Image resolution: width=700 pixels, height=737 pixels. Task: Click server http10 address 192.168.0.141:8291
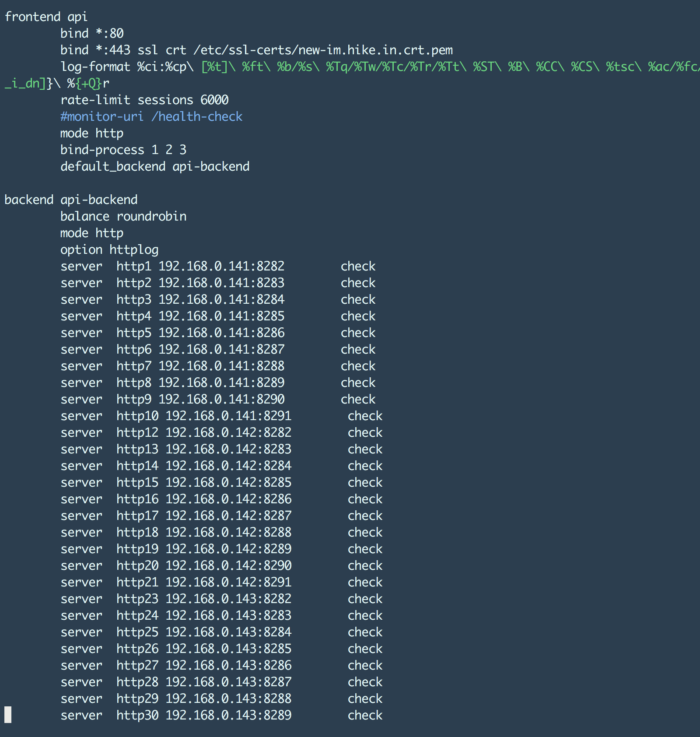(x=228, y=416)
